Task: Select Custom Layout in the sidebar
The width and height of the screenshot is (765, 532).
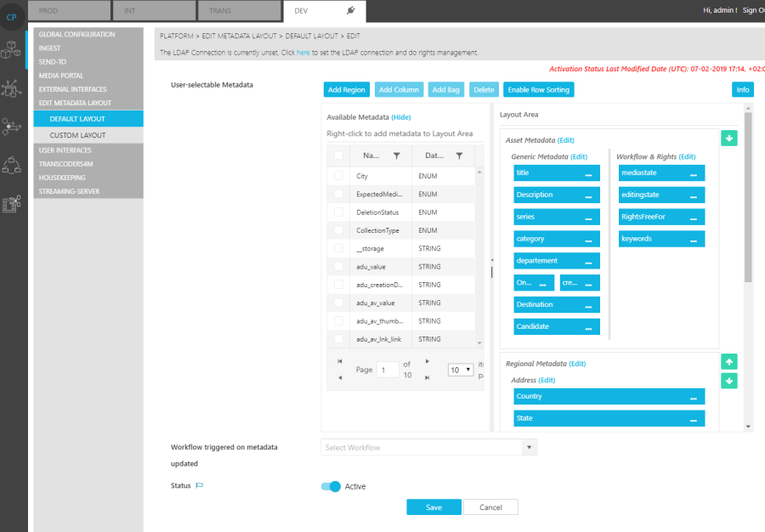Action: 77,135
